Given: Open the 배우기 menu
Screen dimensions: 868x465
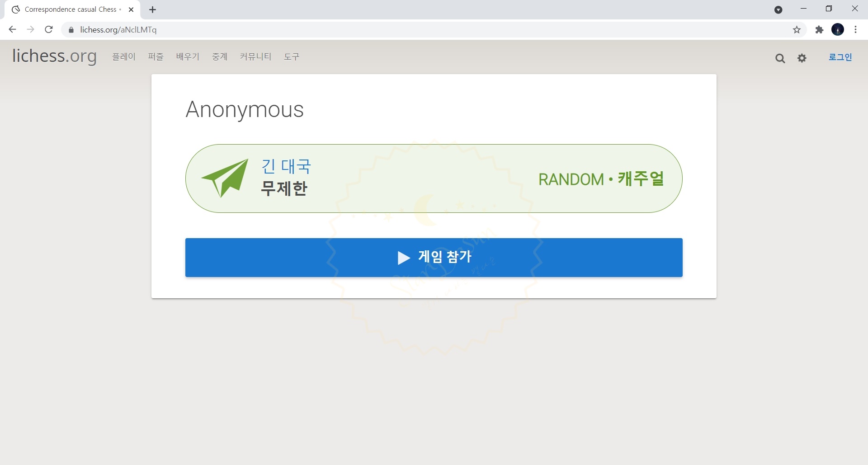Looking at the screenshot, I should (188, 56).
